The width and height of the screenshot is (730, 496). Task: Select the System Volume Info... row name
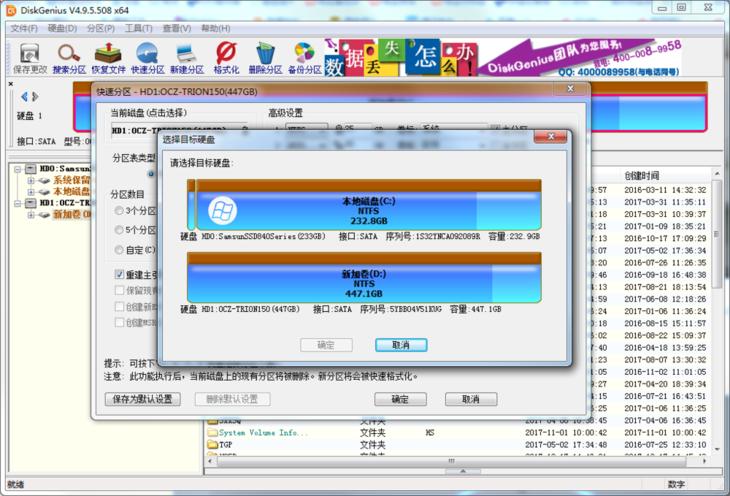pyautogui.click(x=263, y=433)
